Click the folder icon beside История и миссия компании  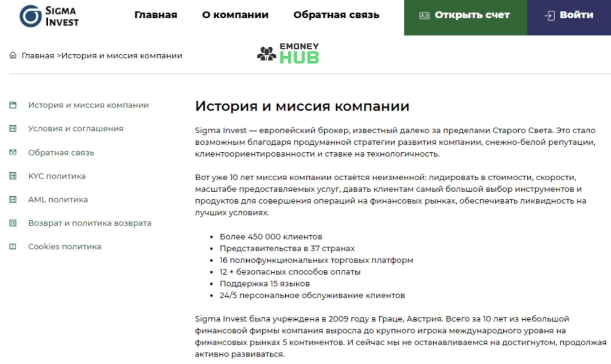(13, 105)
